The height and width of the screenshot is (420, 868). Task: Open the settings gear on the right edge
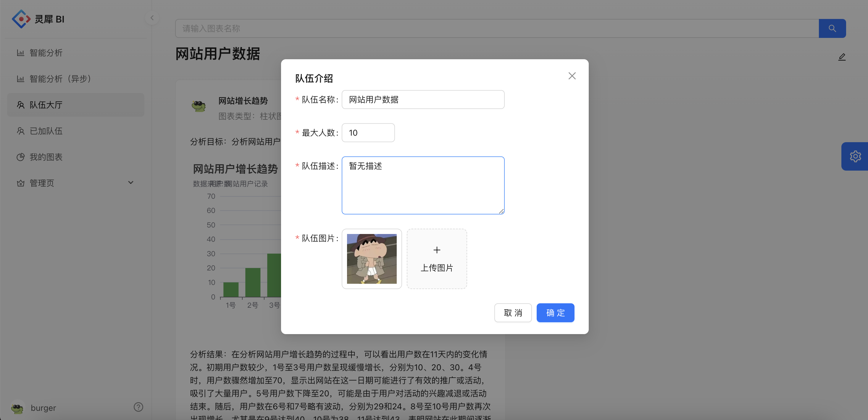(x=856, y=156)
